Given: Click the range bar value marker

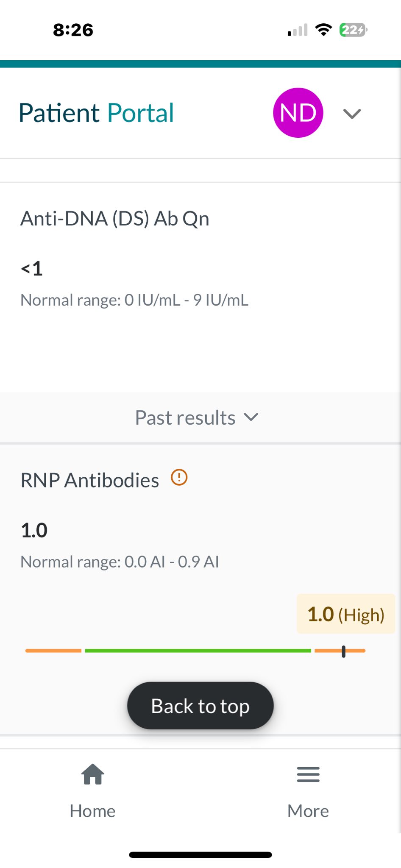Looking at the screenshot, I should tap(343, 651).
